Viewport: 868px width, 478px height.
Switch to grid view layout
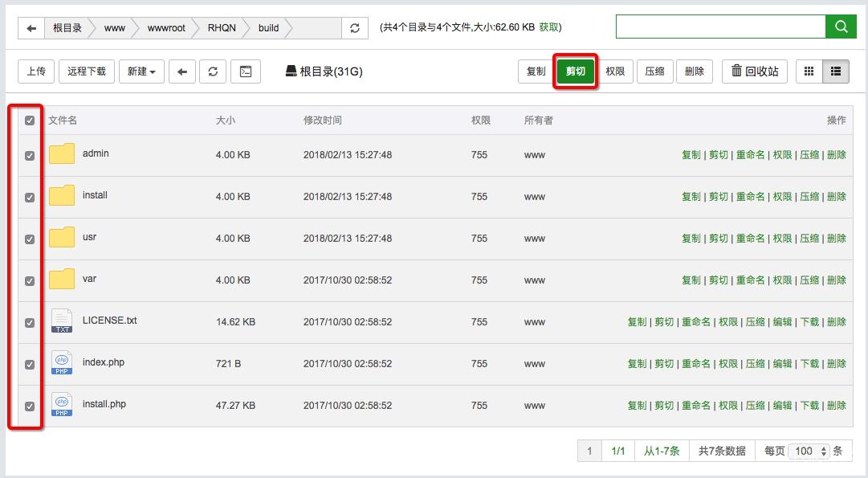[809, 71]
